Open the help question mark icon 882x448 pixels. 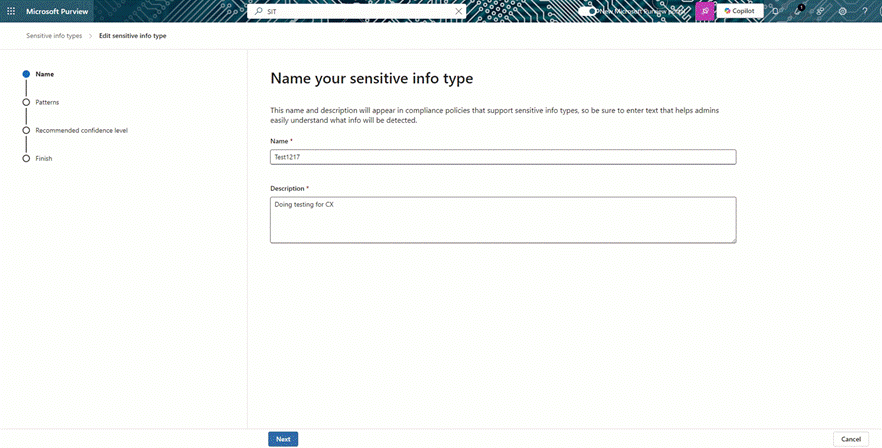click(865, 11)
